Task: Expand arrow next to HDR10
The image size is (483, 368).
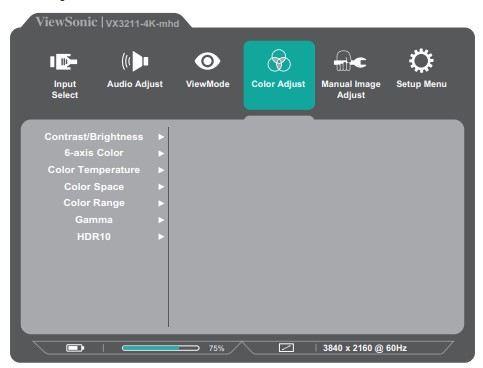Action: coord(161,237)
